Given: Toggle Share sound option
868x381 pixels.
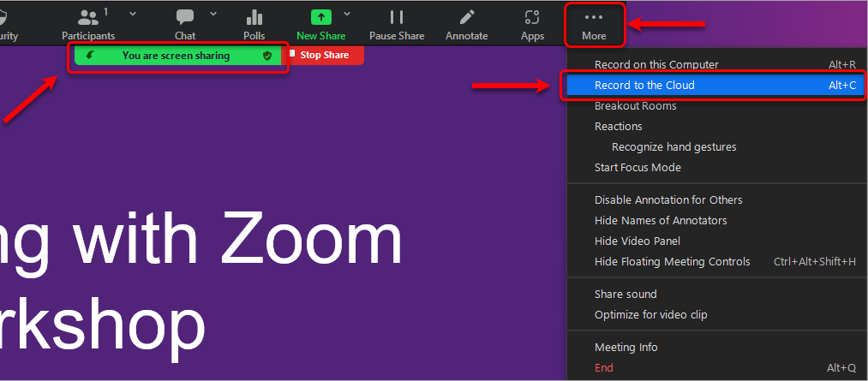Looking at the screenshot, I should tap(717, 295).
